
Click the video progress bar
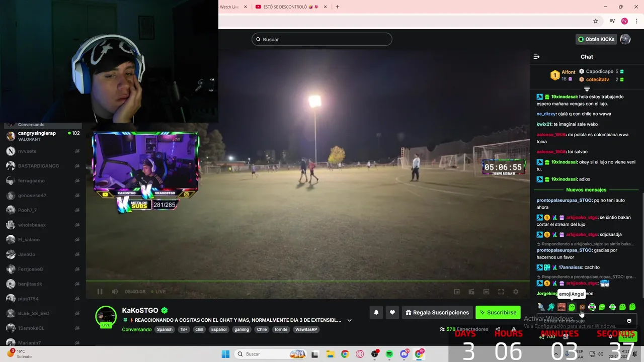307,281
